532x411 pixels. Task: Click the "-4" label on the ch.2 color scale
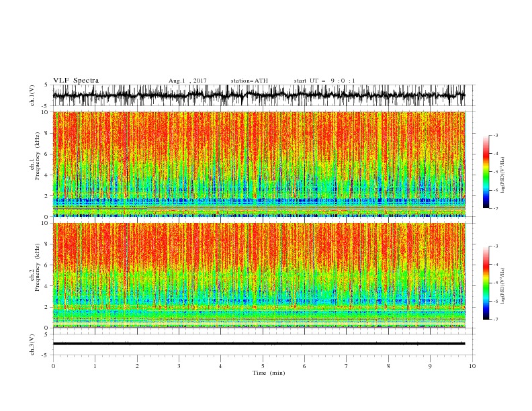pyautogui.click(x=496, y=265)
